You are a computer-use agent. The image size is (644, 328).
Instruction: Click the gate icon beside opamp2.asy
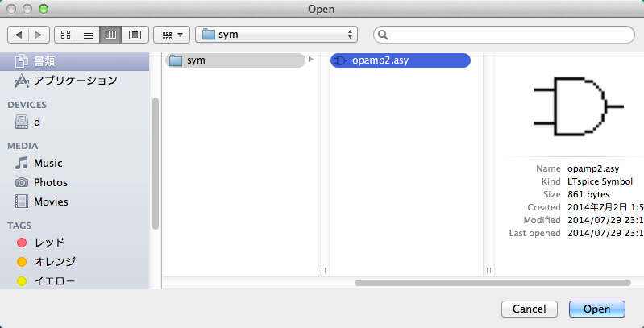pyautogui.click(x=341, y=60)
